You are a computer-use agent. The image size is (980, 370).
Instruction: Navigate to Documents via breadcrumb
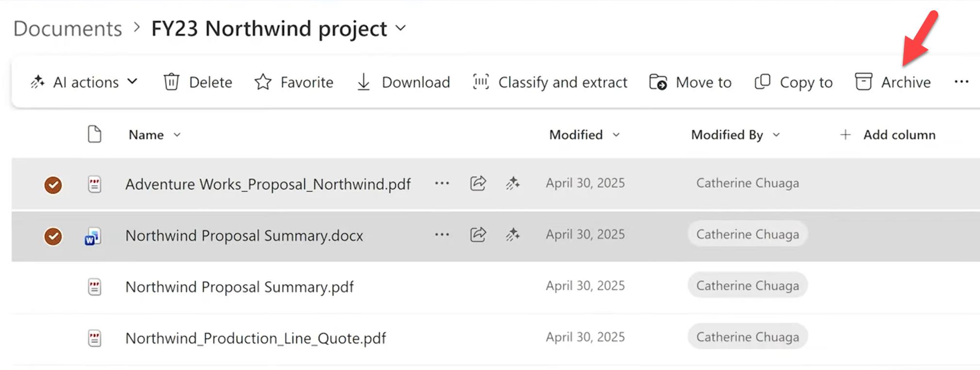coord(67,28)
